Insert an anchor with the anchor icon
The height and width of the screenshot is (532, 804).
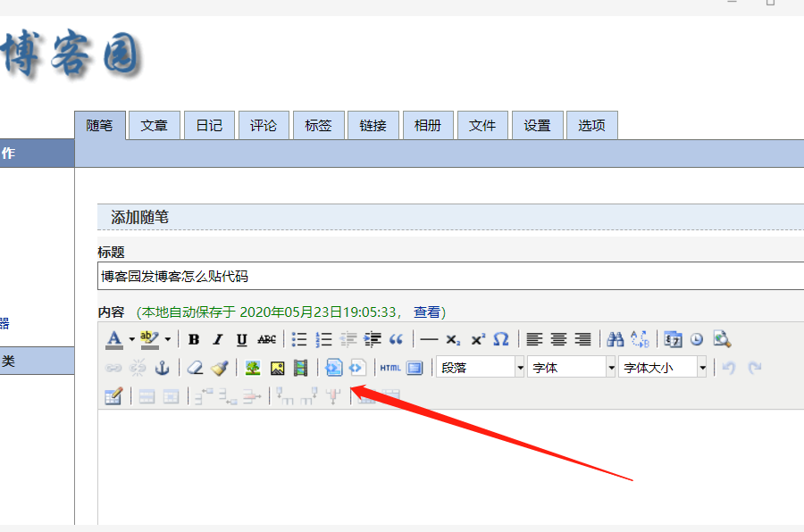[x=162, y=368]
